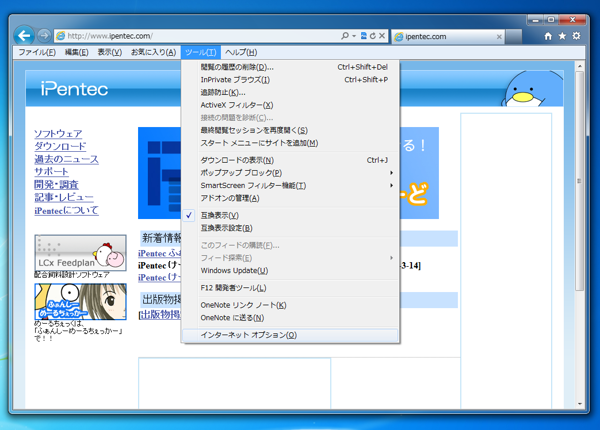
Task: Choose アドオンの管理(A) entry
Action: 291,198
